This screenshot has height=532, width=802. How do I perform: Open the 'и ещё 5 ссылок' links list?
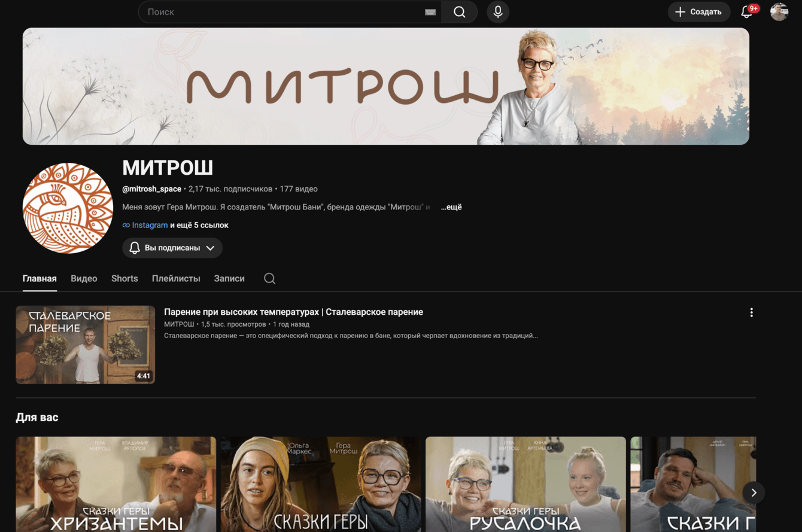199,225
